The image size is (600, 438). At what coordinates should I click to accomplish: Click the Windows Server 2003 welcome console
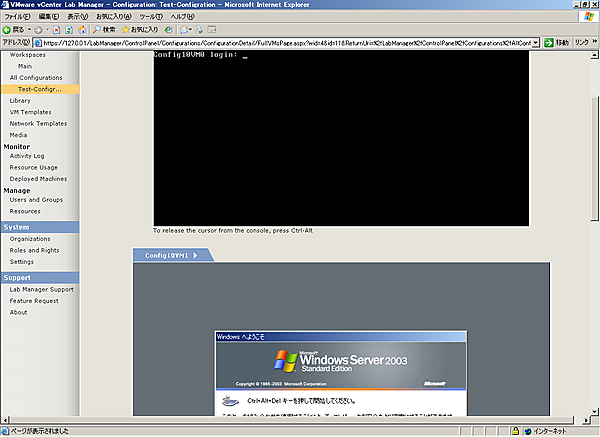(341, 339)
